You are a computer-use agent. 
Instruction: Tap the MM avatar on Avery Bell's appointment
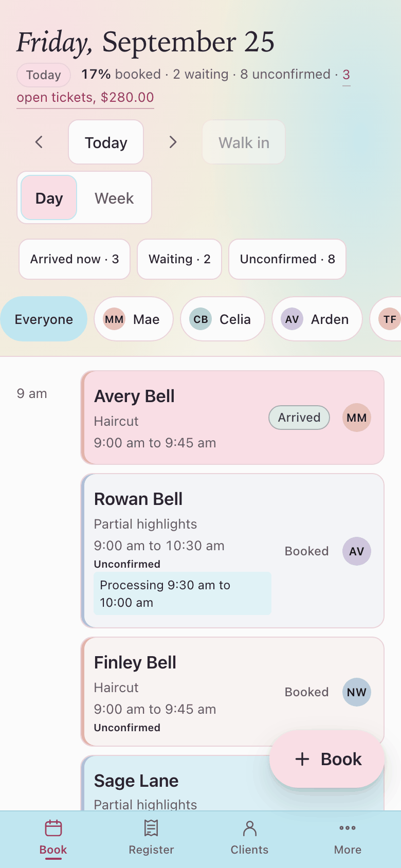pos(357,418)
